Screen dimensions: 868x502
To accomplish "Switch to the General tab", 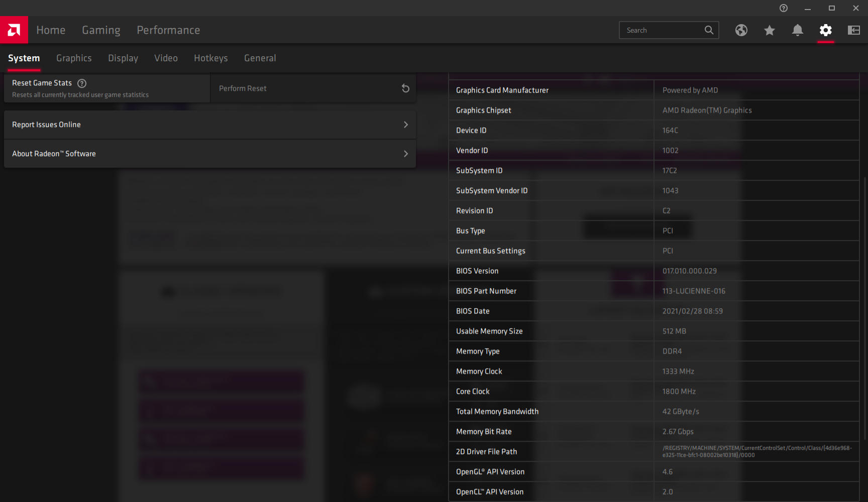I will [260, 58].
